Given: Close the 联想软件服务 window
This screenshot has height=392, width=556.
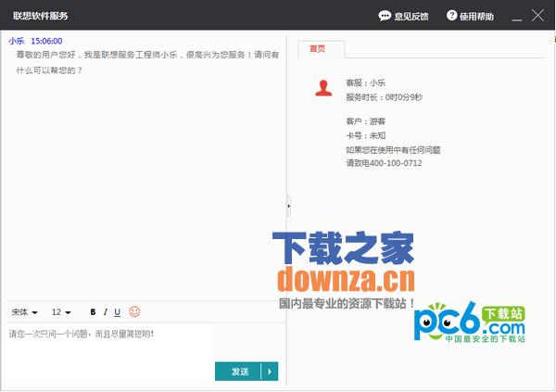Looking at the screenshot, I should (x=537, y=16).
